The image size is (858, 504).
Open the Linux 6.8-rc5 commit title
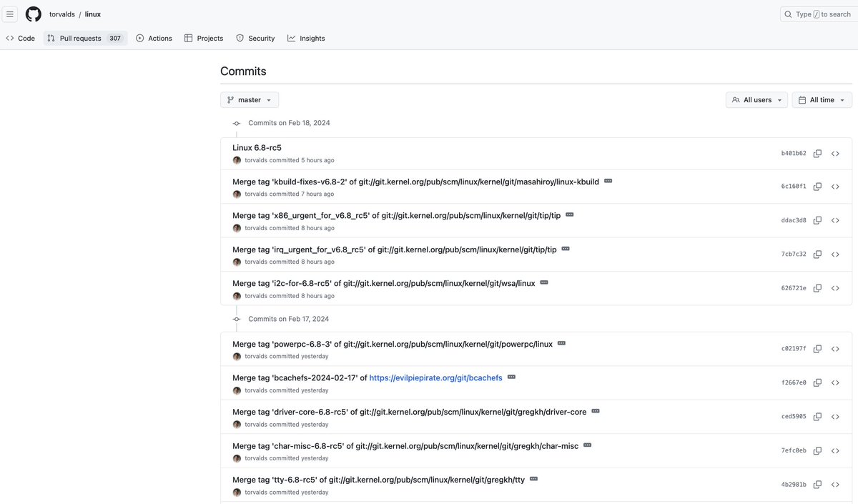point(257,148)
